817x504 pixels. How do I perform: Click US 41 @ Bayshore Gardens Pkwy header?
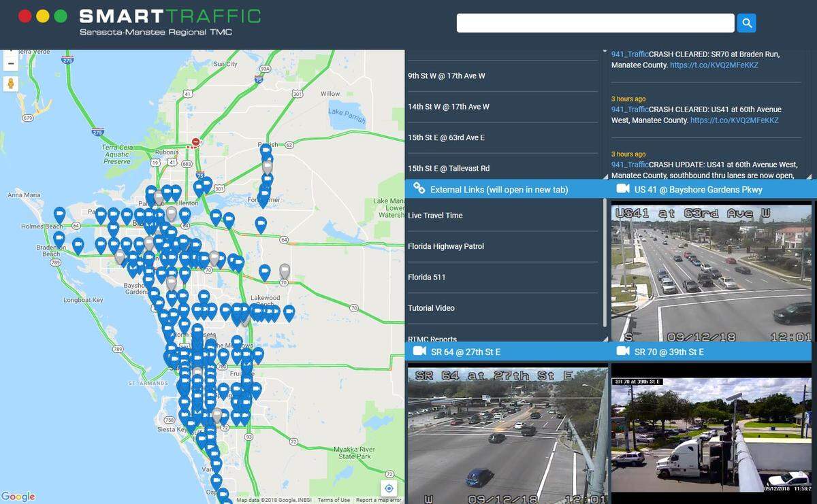tap(712, 189)
